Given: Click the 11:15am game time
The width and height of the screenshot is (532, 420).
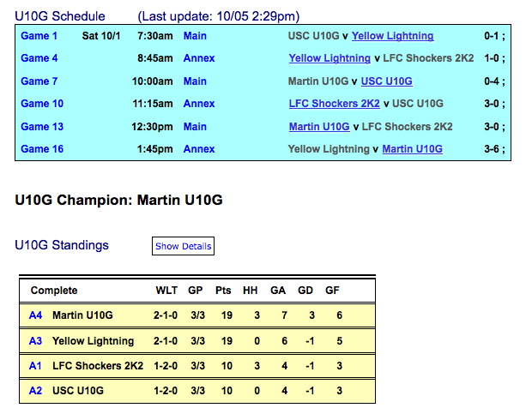Looking at the screenshot, I should point(153,104).
